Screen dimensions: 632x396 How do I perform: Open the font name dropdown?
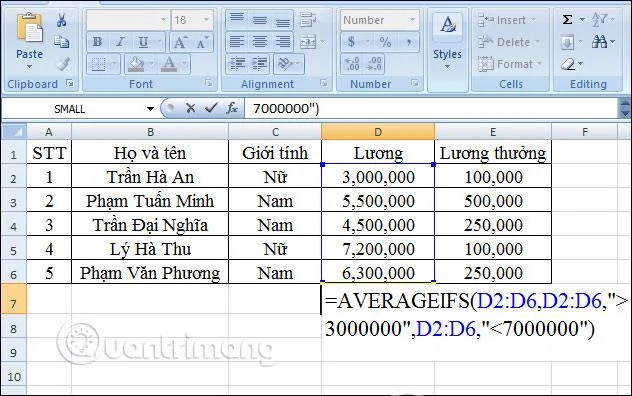click(163, 20)
